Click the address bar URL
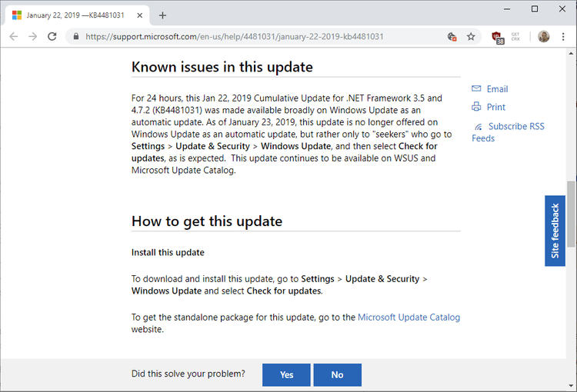The width and height of the screenshot is (577, 392). click(235, 36)
